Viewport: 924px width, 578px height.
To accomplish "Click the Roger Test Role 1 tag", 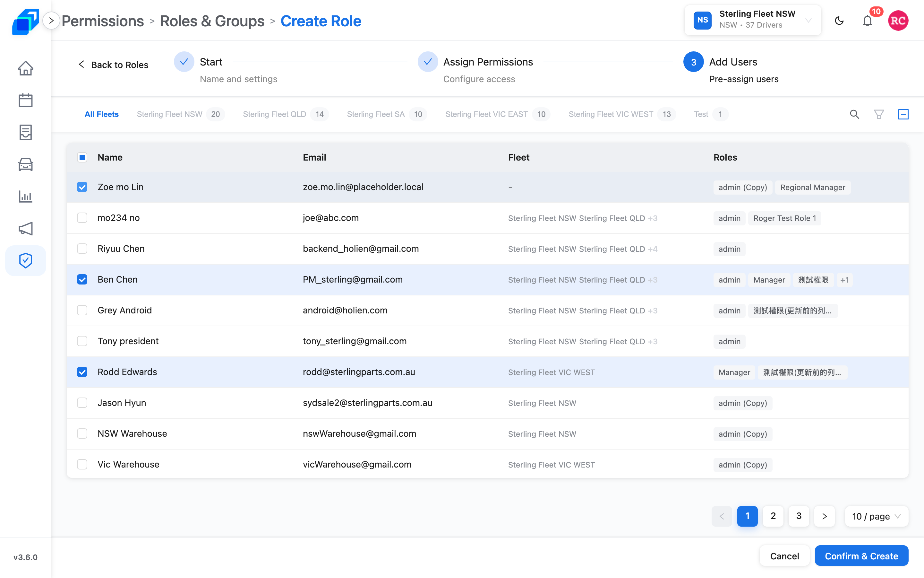I will pyautogui.click(x=784, y=218).
